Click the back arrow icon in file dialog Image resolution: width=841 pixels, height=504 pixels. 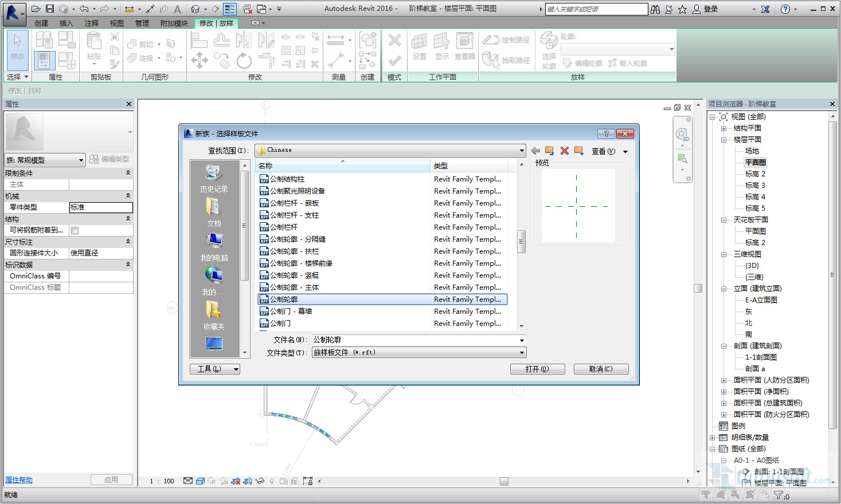click(x=535, y=151)
